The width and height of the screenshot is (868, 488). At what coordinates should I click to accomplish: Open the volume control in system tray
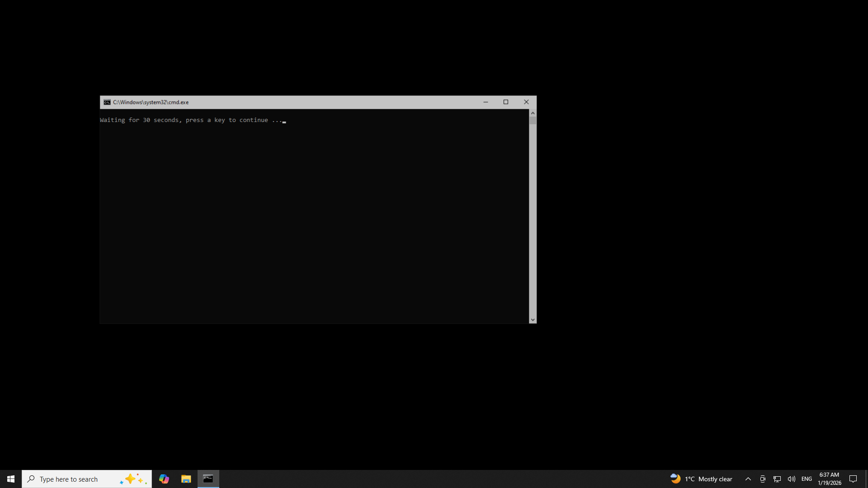click(791, 479)
